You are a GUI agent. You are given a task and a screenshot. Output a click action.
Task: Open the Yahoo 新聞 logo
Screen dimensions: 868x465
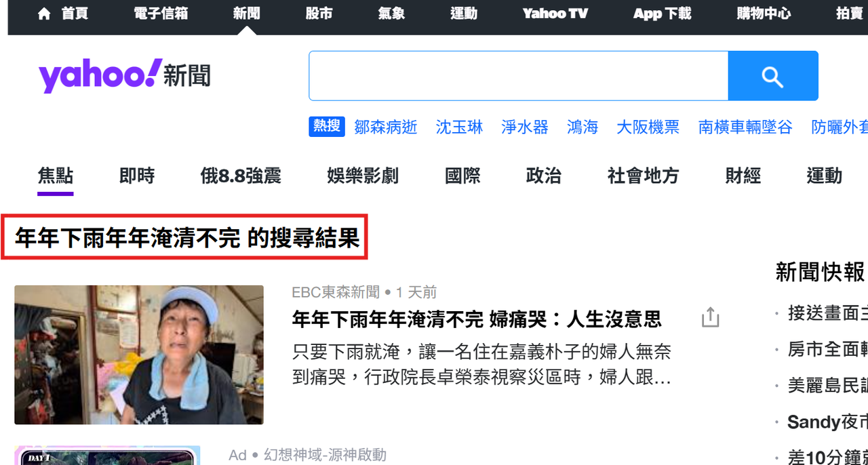125,75
